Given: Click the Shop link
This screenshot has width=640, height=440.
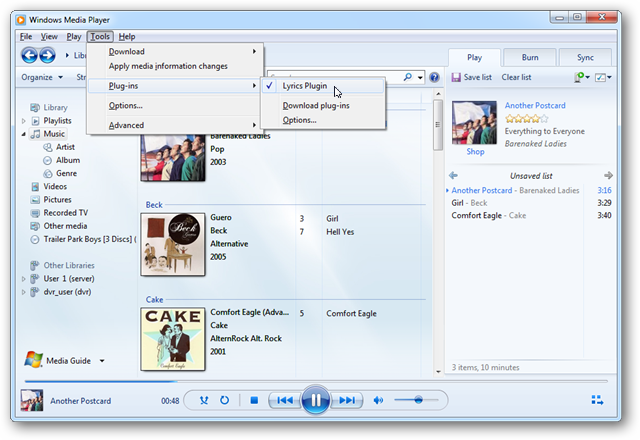Looking at the screenshot, I should pos(476,152).
